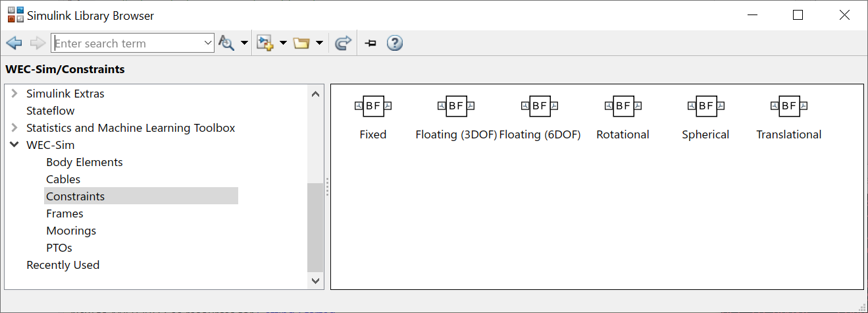Select the Rotational constraint block icon
Screen dimensions: 868x313
(x=623, y=105)
